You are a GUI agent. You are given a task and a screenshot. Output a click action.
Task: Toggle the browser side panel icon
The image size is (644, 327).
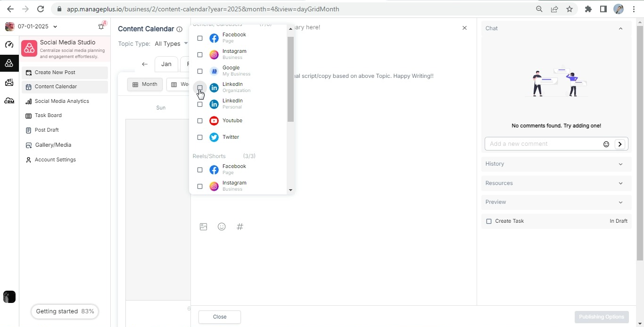[x=603, y=9]
